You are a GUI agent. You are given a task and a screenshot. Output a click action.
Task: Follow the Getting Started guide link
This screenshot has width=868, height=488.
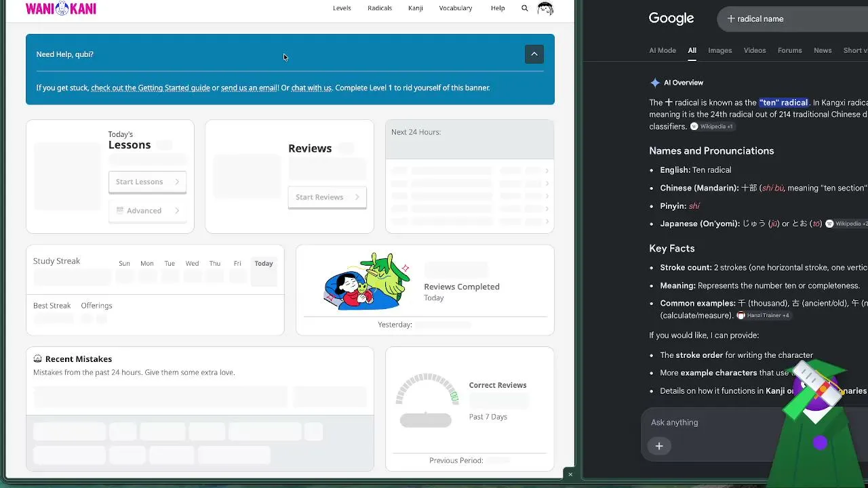[x=151, y=87]
